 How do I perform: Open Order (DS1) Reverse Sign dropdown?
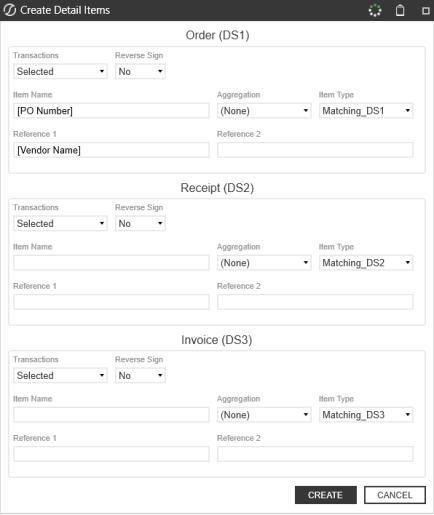pos(140,71)
